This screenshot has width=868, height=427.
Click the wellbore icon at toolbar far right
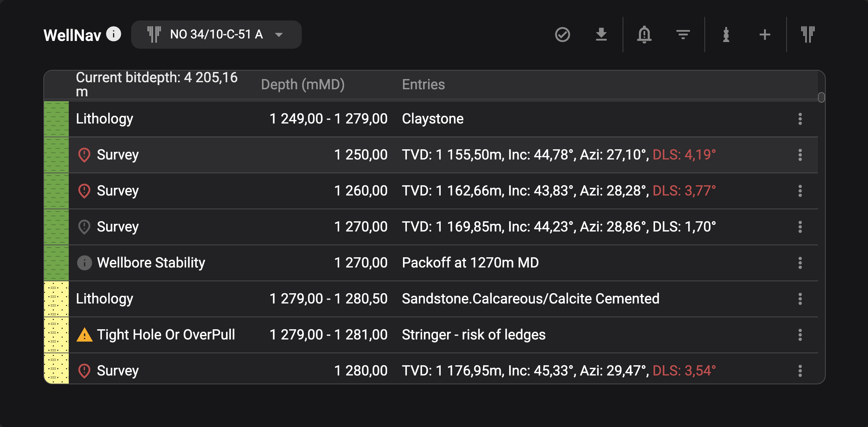point(808,35)
